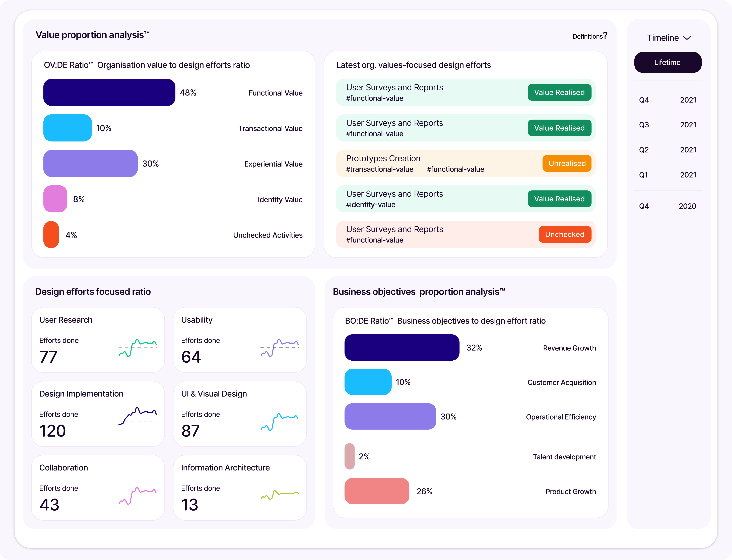Viewport: 732px width, 560px height.
Task: Click the Definitions question mark icon
Action: click(x=605, y=35)
